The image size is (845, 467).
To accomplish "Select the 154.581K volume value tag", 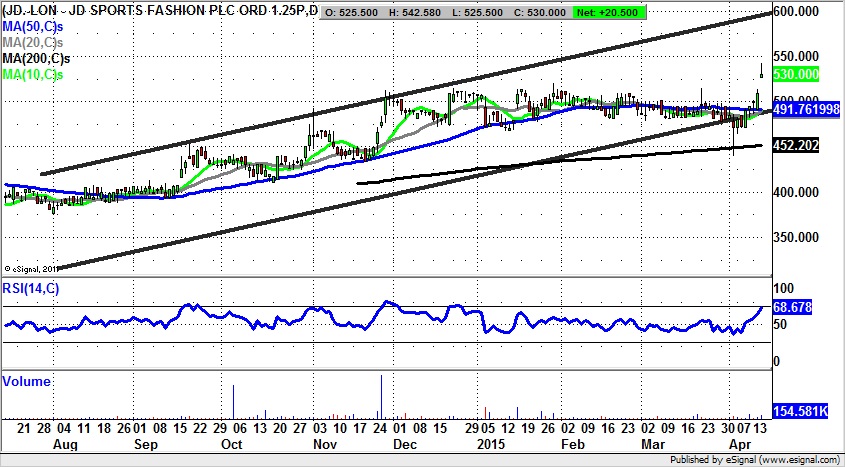I will click(803, 411).
